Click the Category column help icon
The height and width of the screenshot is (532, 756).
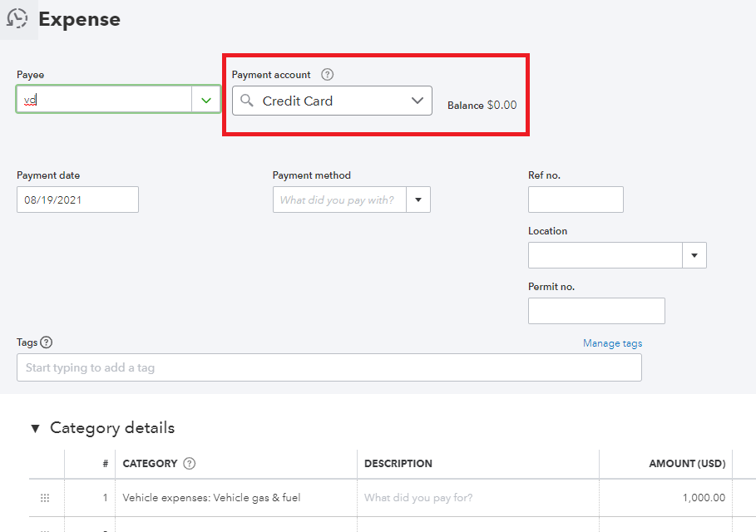click(x=190, y=464)
